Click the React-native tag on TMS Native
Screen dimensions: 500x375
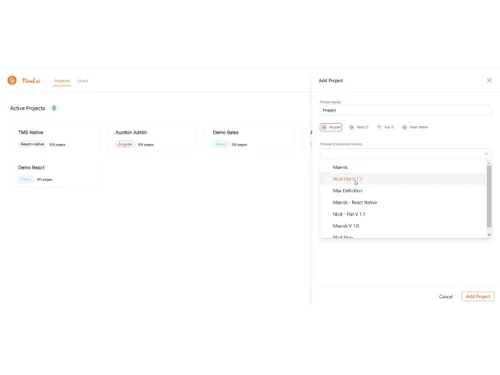click(32, 144)
